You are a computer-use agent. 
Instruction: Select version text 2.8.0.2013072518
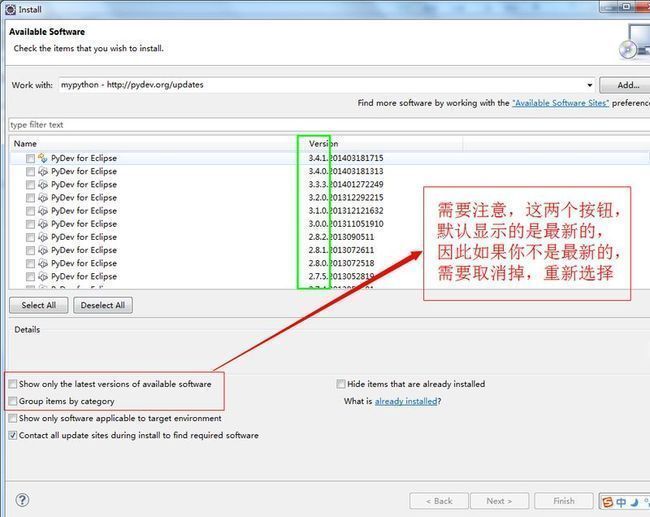point(341,263)
